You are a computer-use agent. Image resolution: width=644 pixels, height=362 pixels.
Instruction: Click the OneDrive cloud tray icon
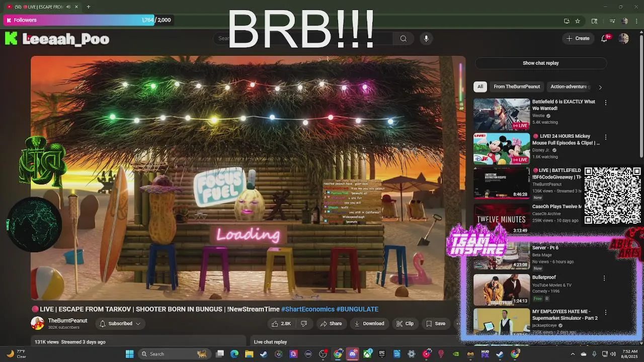click(x=584, y=354)
